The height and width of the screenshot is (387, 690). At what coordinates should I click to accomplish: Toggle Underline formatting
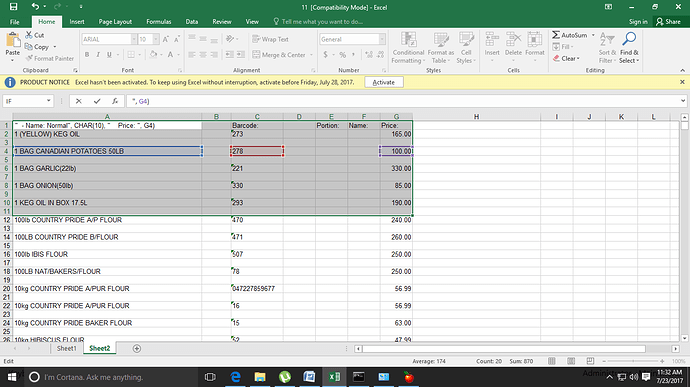pos(109,55)
